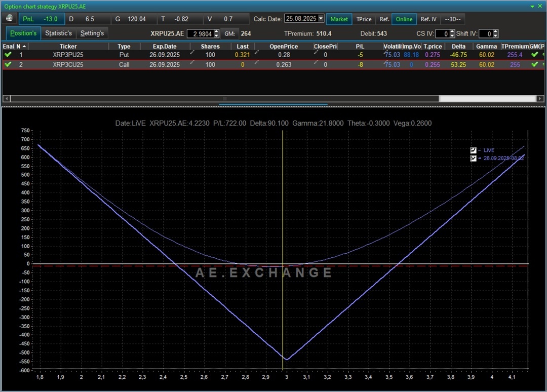Screen dimensions: 547x392
Task: Click the T theta indicator button
Action: click(x=180, y=19)
